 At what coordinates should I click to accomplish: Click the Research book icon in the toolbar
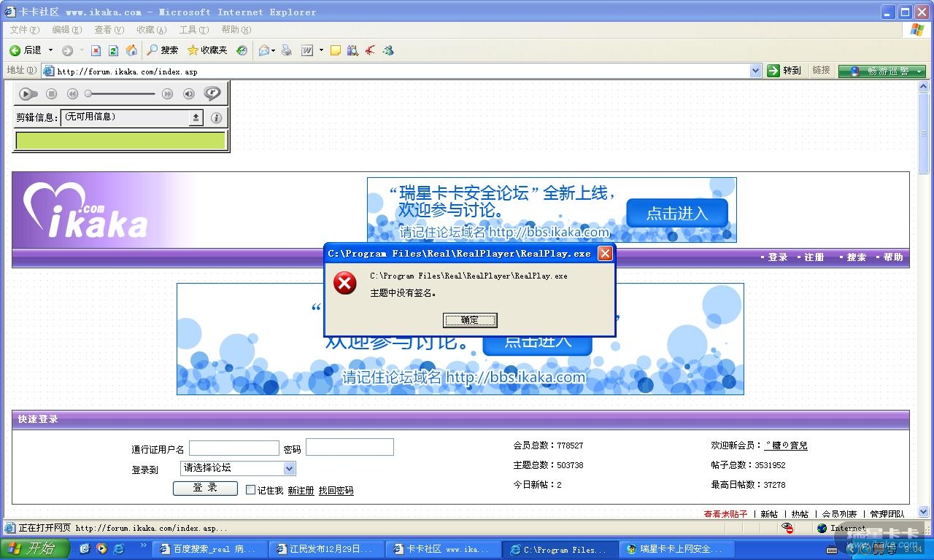pos(353,50)
